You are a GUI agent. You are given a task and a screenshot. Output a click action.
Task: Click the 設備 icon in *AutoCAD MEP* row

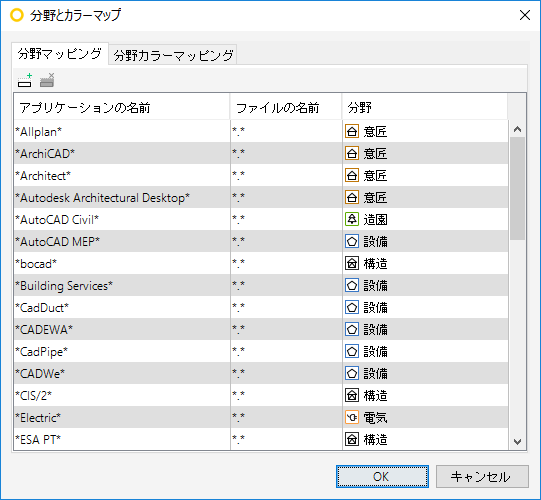click(x=352, y=242)
